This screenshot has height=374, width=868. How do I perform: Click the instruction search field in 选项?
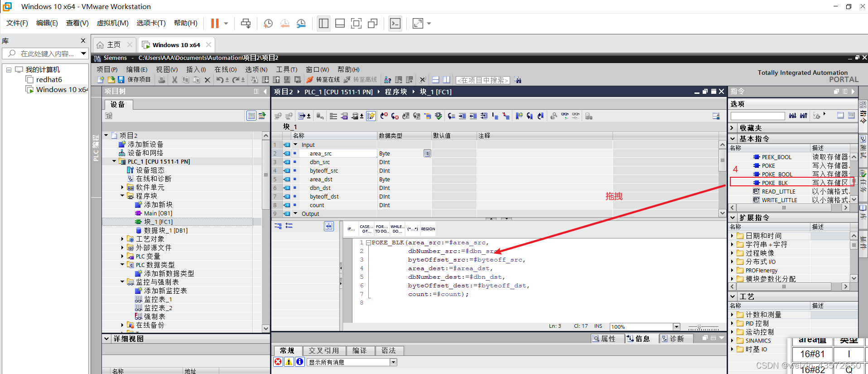(x=757, y=116)
